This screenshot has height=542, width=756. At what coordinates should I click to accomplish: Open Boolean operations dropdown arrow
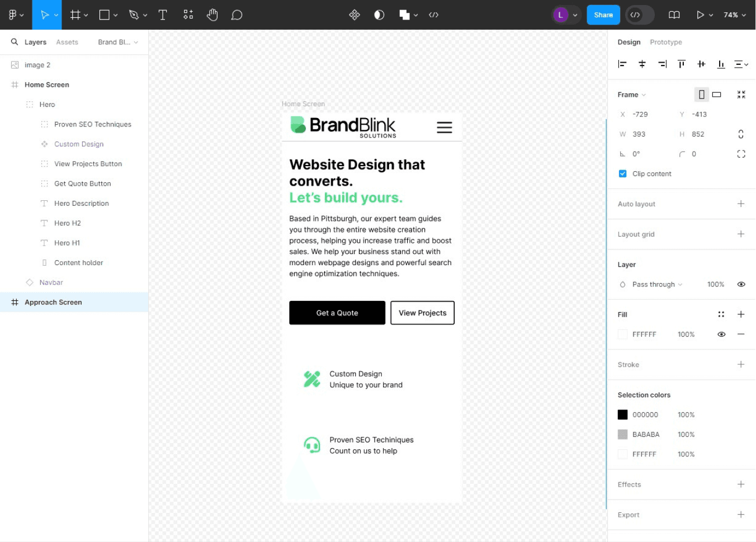(415, 16)
